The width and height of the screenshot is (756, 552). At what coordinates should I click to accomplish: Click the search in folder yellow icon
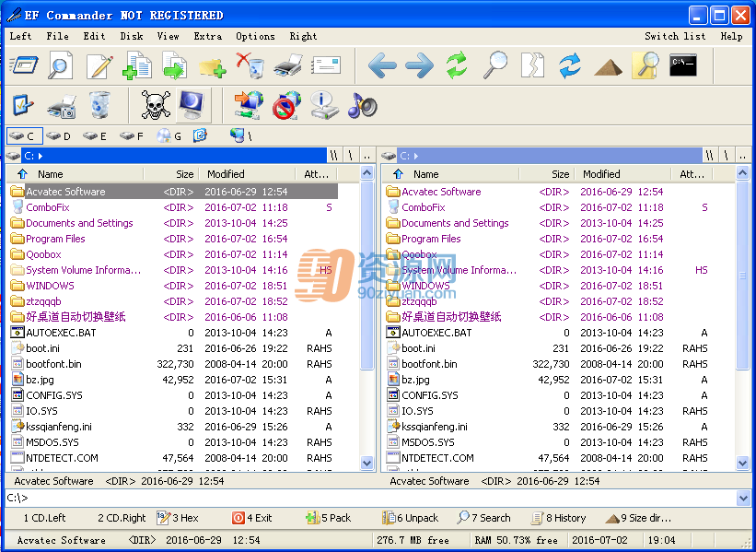click(646, 65)
